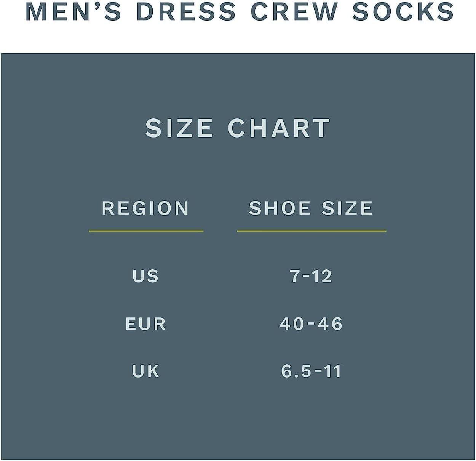Click the EUR region label
Image resolution: width=476 pixels, height=461 pixels.
(146, 324)
